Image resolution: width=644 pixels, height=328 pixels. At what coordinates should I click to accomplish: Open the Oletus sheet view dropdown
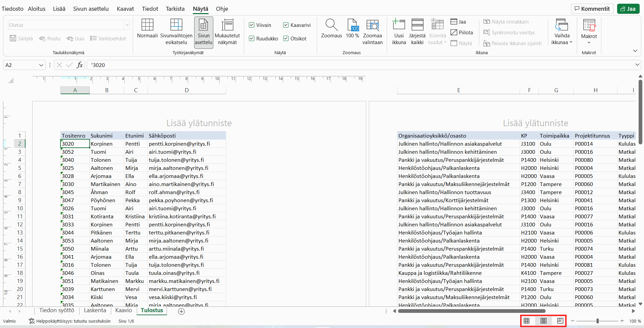tap(127, 25)
